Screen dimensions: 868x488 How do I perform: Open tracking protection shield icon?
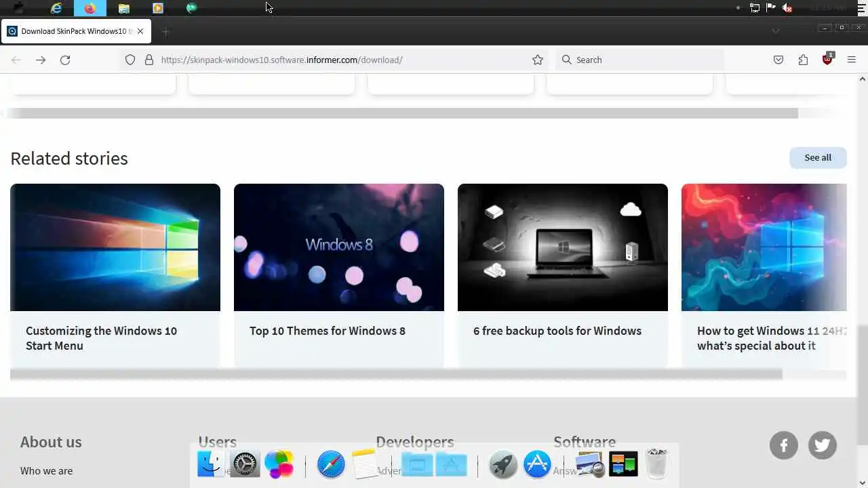(x=130, y=60)
